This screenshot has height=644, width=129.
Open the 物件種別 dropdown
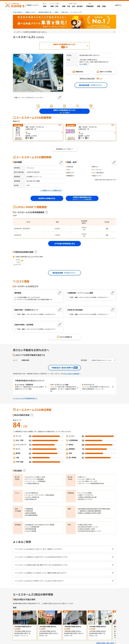click(103, 360)
